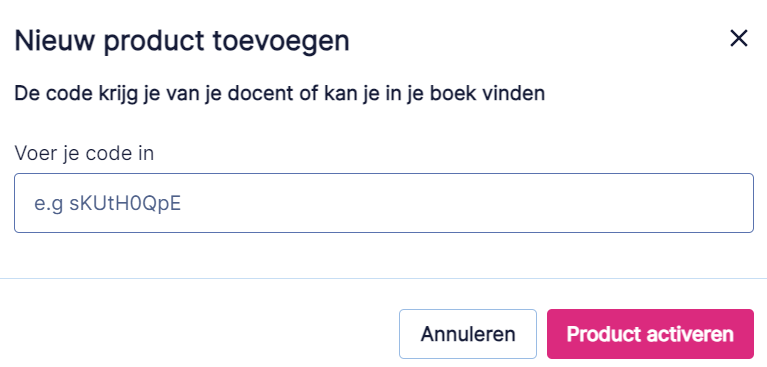Close the Nieuw product toevoegen dialog
Viewport: 767px width, 367px height.
pyautogui.click(x=739, y=39)
